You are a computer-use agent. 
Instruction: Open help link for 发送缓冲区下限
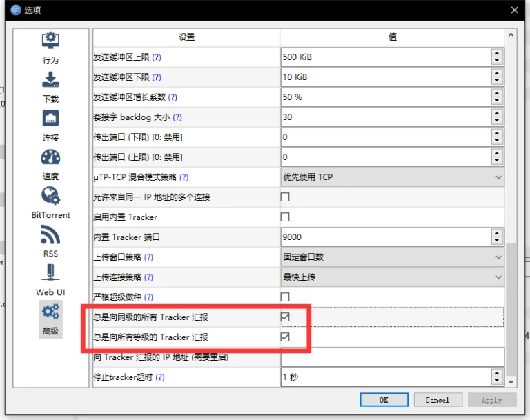[x=157, y=77]
